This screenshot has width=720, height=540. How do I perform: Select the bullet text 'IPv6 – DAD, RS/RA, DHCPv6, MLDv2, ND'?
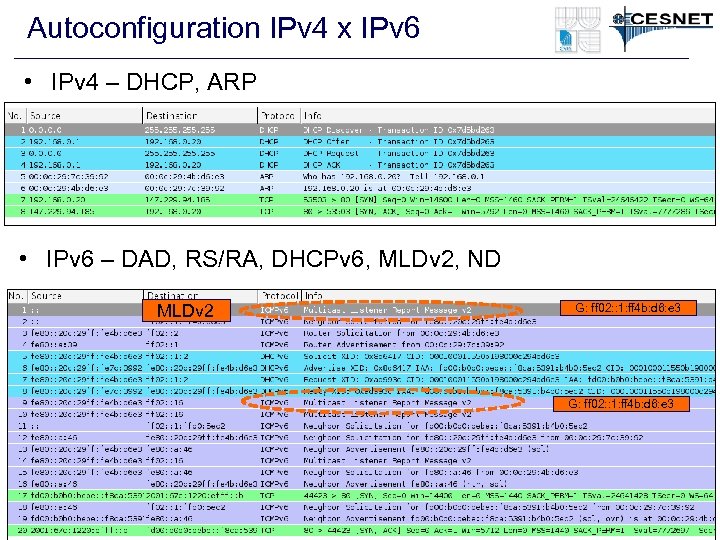[273, 259]
